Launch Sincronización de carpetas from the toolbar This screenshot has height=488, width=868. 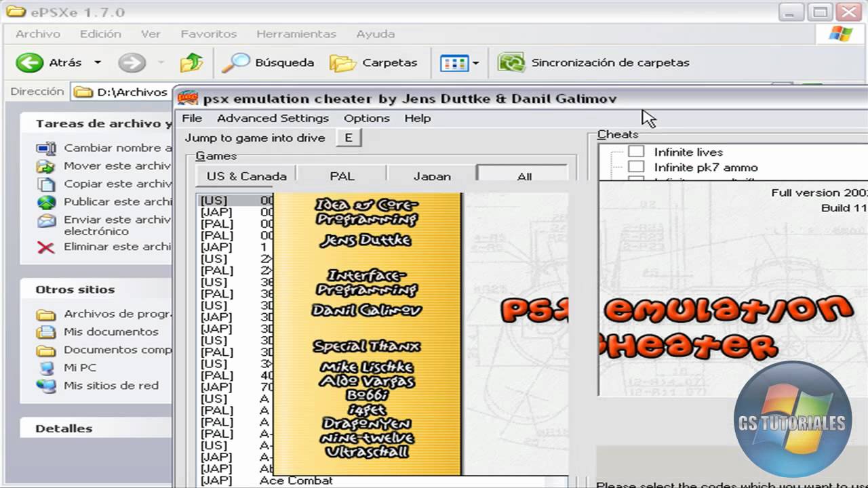[593, 63]
